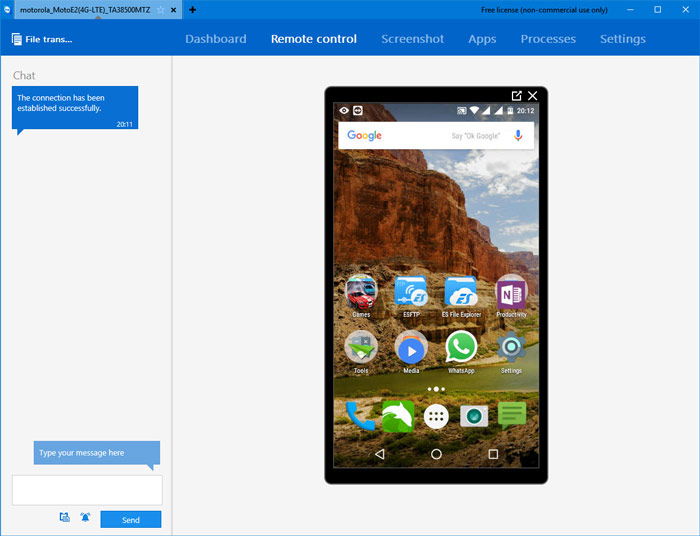Open the Processes tab
This screenshot has height=536, width=700.
pos(548,39)
